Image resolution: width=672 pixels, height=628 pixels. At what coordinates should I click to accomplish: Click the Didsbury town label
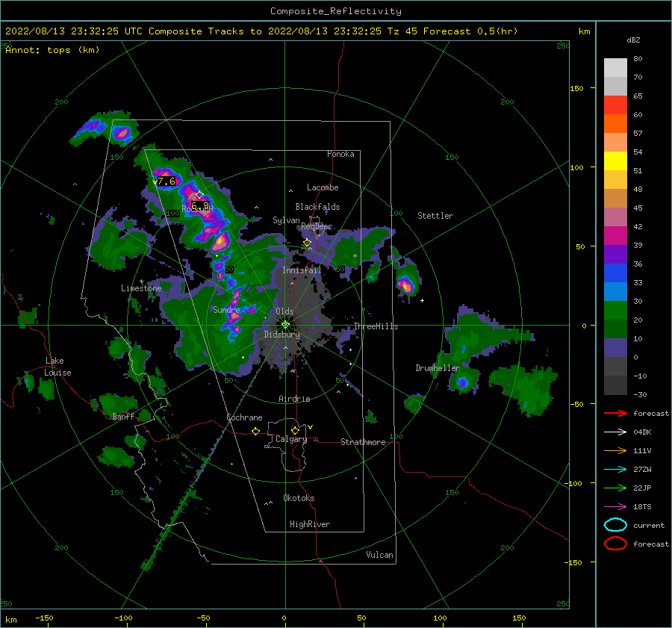pyautogui.click(x=281, y=335)
